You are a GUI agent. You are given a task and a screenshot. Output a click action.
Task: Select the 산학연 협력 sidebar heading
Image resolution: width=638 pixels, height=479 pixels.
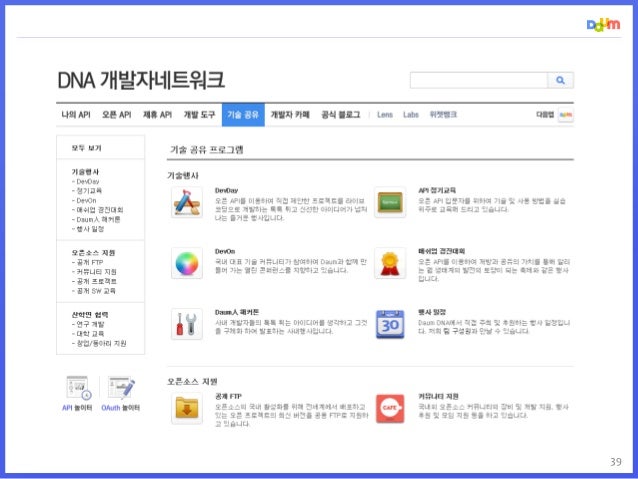click(90, 315)
